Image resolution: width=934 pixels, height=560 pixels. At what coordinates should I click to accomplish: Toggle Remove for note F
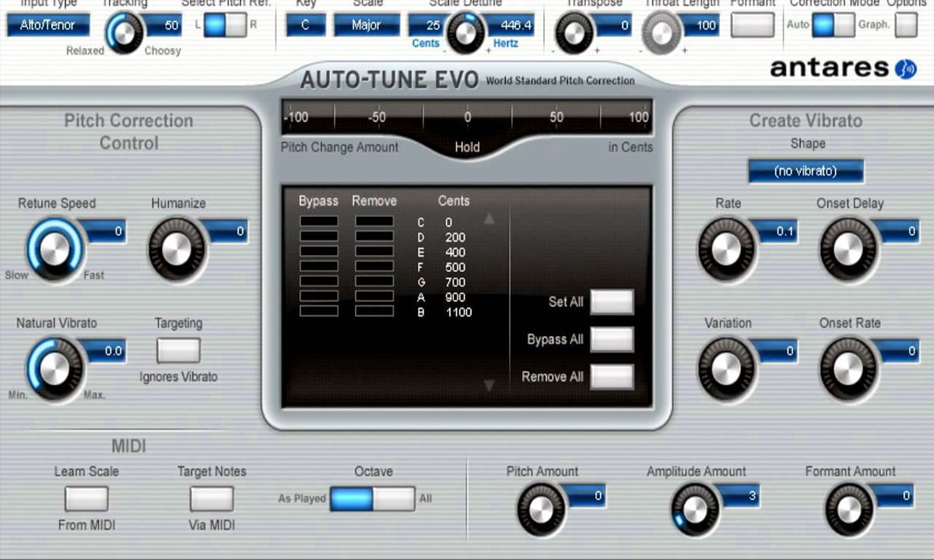374,267
